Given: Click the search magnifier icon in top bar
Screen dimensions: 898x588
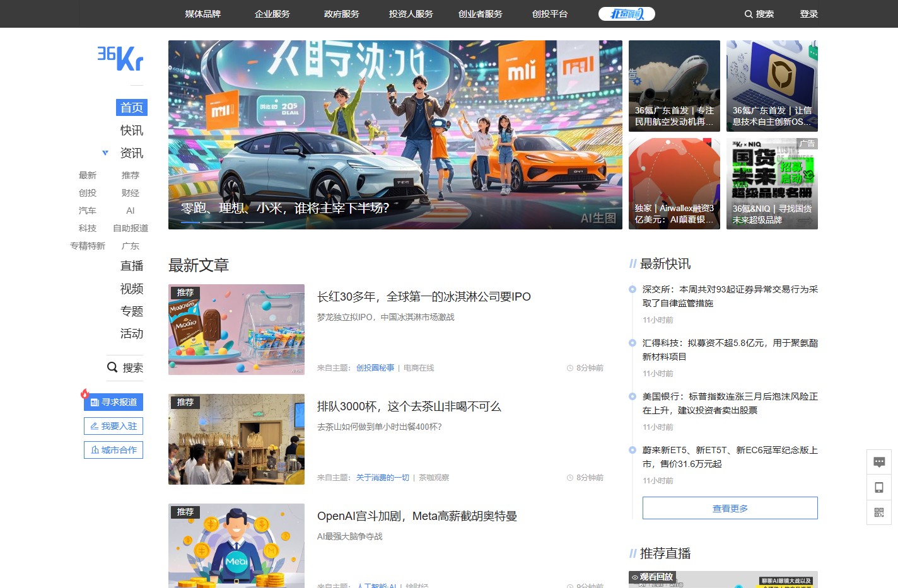Looking at the screenshot, I should click(x=749, y=14).
